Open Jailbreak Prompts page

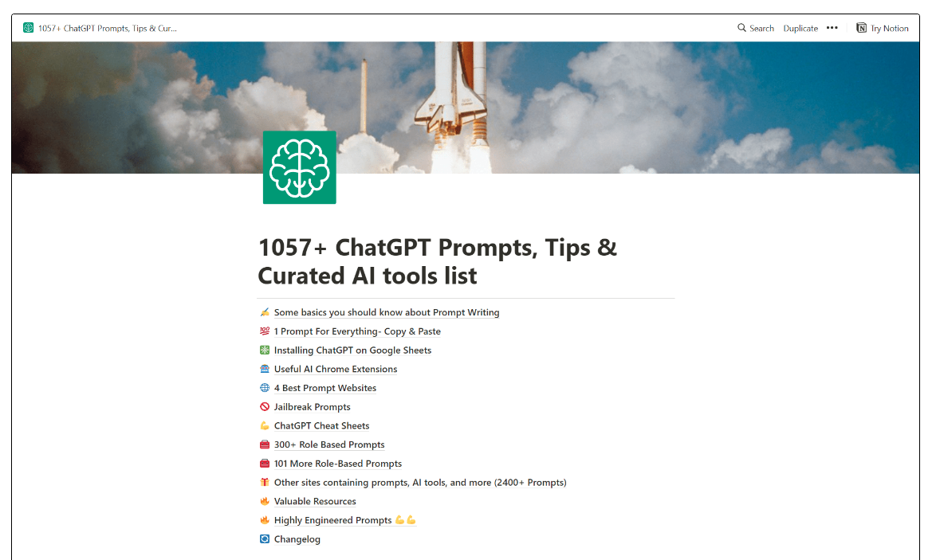(x=313, y=407)
